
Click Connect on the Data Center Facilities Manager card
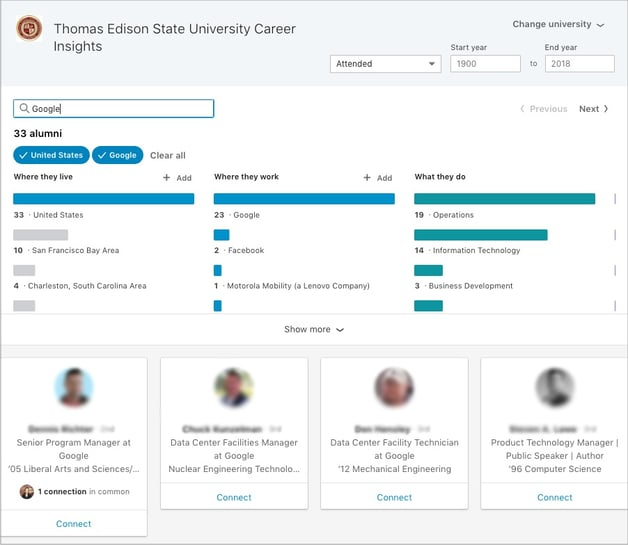[234, 497]
